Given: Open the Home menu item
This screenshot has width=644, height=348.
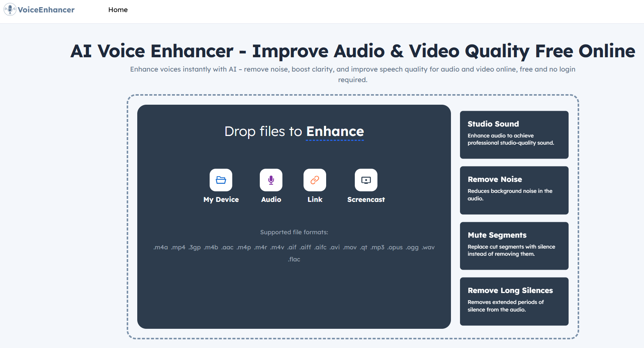Looking at the screenshot, I should (x=118, y=10).
